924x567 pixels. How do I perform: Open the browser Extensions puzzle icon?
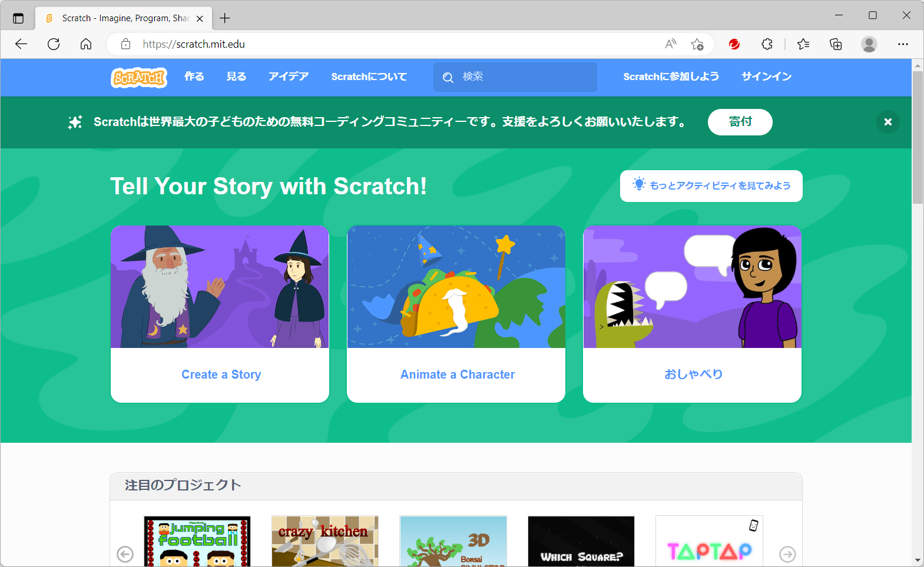click(x=767, y=44)
